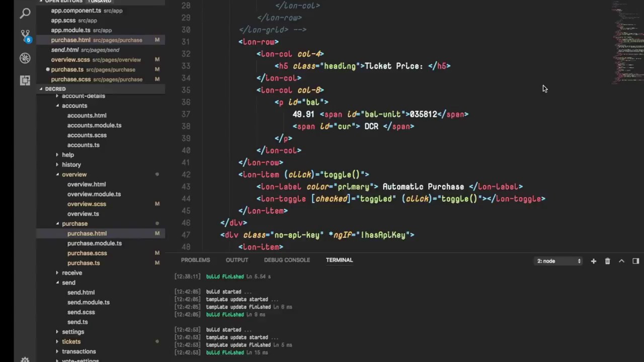
Task: Select the terminal dropdown showing 2: node
Action: tap(558, 261)
